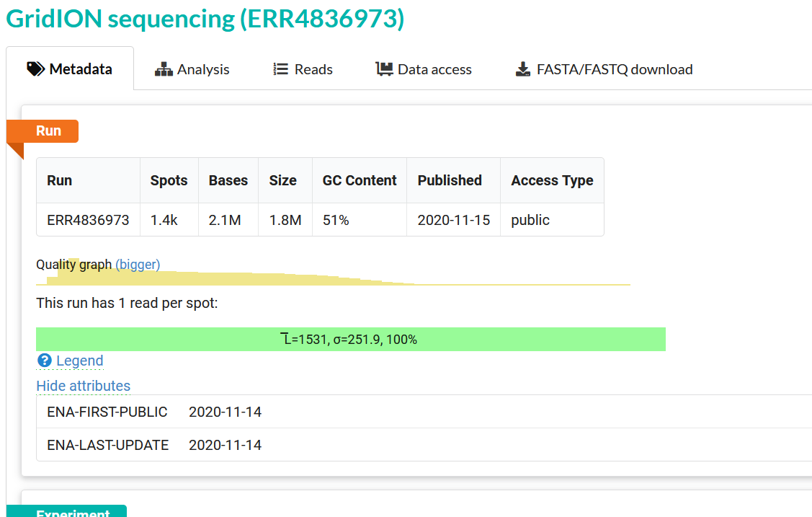Click the ENA-FIRST-PUBLIC attribute name
This screenshot has width=812, height=517.
click(107, 412)
